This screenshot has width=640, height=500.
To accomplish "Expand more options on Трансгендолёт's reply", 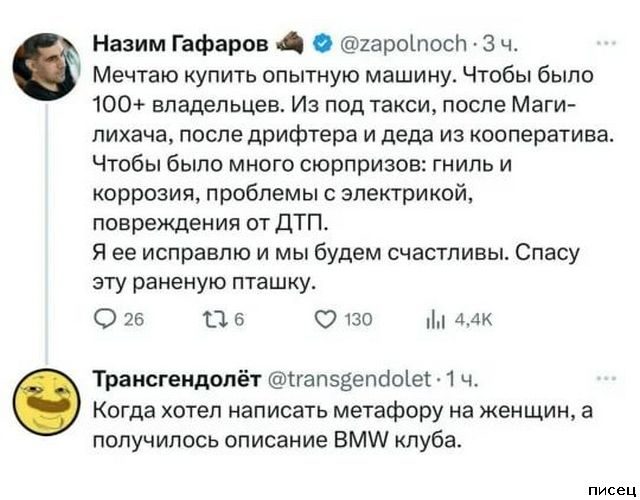I will point(606,378).
